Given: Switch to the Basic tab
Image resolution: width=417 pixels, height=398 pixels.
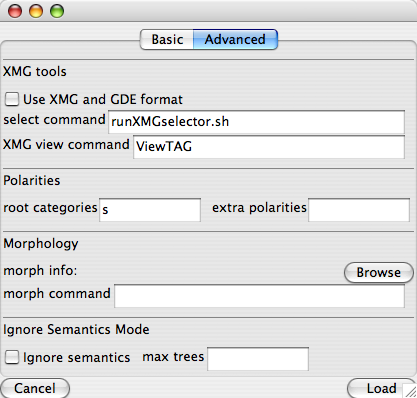Looking at the screenshot, I should 167,39.
